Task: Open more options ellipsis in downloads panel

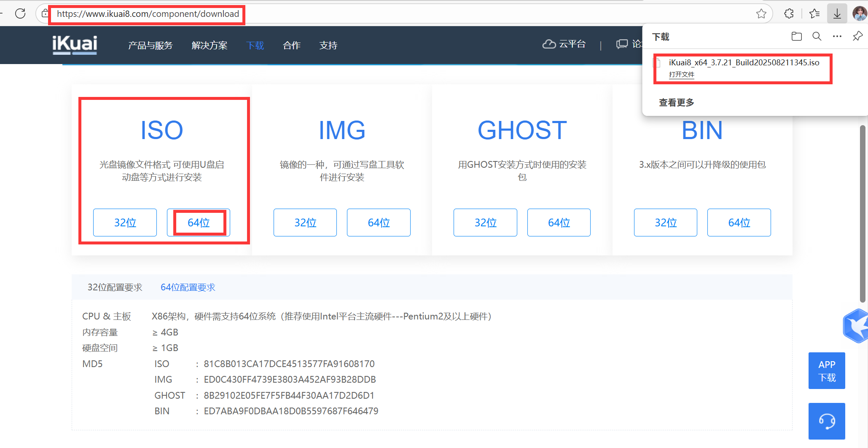Action: point(837,36)
